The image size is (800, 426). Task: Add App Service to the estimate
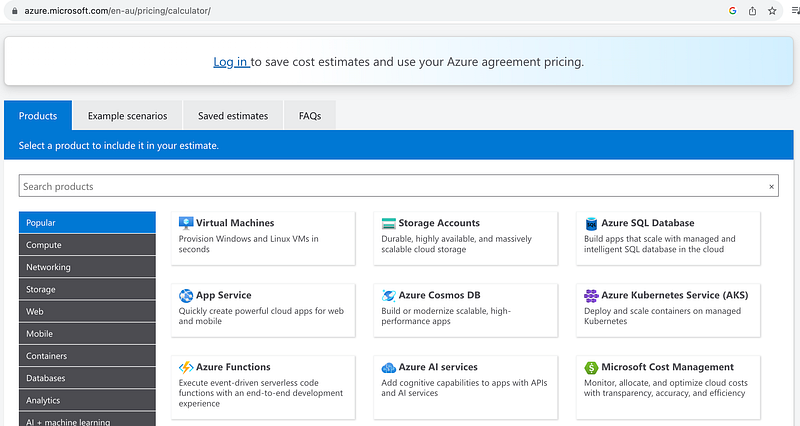263,311
